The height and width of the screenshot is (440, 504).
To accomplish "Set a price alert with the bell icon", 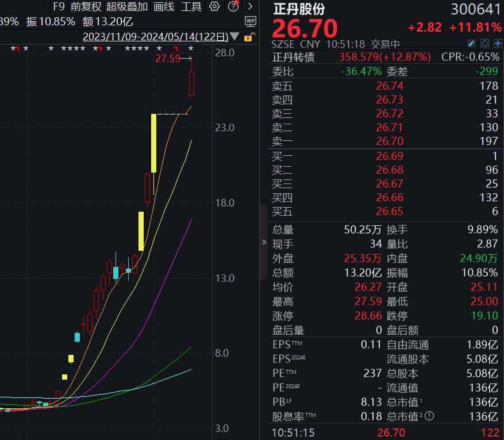I will 484,43.
